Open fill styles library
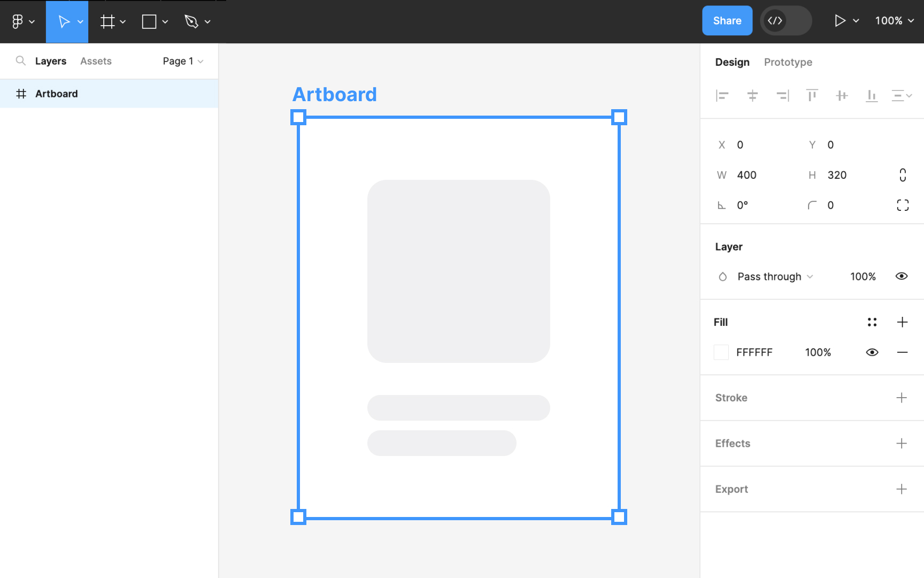The image size is (924, 578). [x=872, y=322]
